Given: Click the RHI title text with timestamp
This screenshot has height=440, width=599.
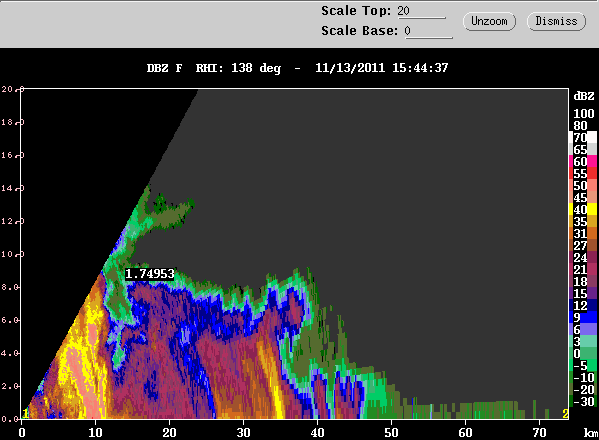Looking at the screenshot, I should (297, 68).
